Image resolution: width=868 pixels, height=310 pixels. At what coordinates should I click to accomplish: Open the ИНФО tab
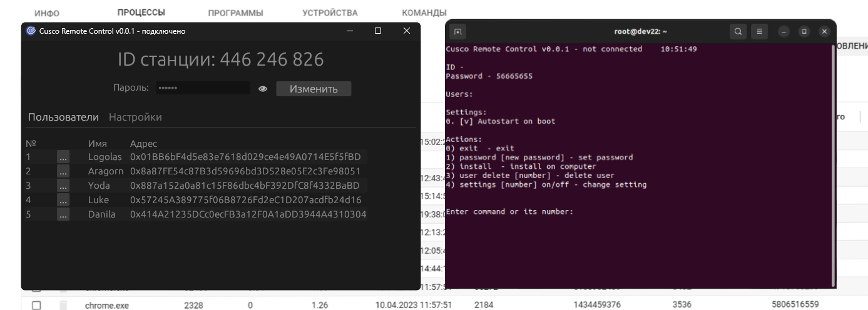[x=47, y=13]
